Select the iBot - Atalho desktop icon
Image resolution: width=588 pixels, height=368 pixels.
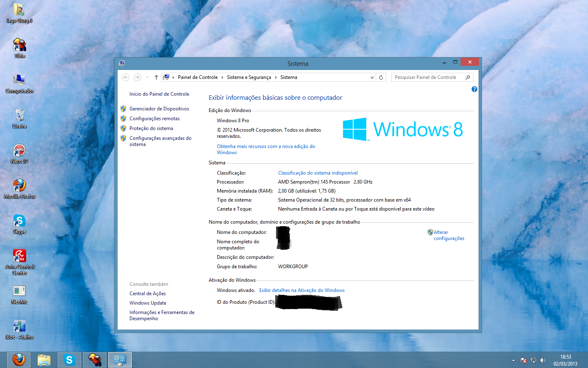pyautogui.click(x=19, y=330)
